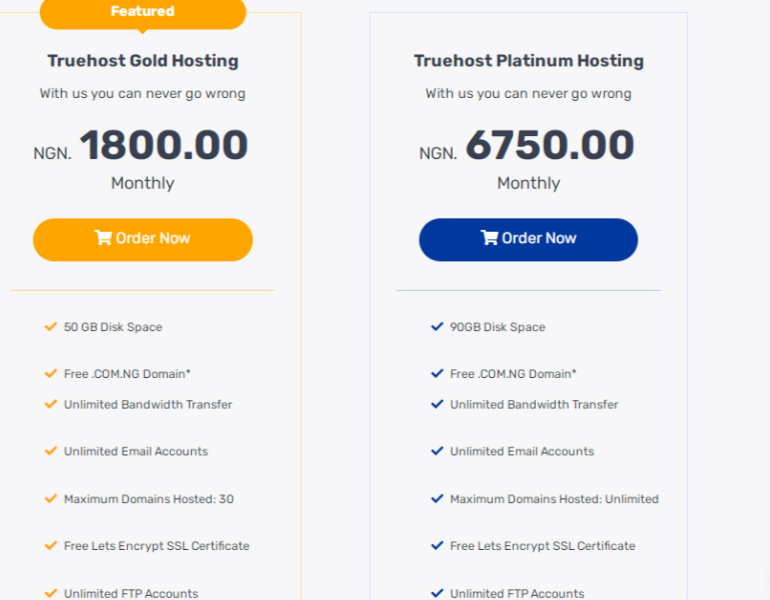
Task: Click orange checkmark beside Unlimited Email Accounts
Action: point(51,451)
